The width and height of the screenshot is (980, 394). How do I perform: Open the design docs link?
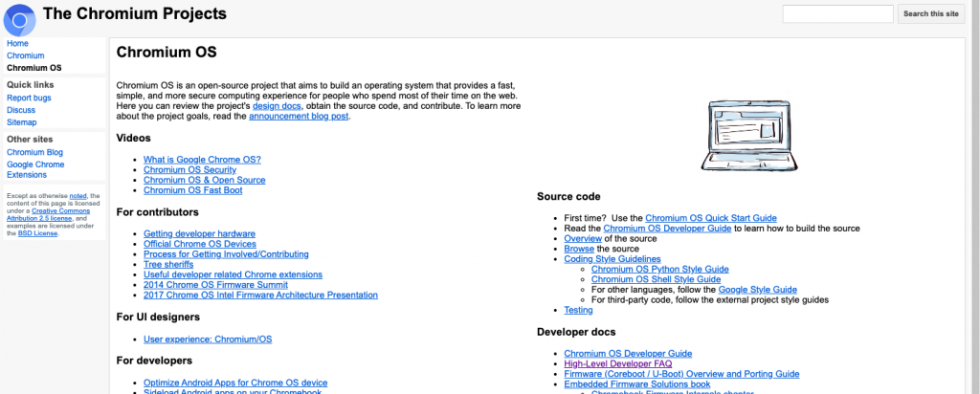click(277, 106)
